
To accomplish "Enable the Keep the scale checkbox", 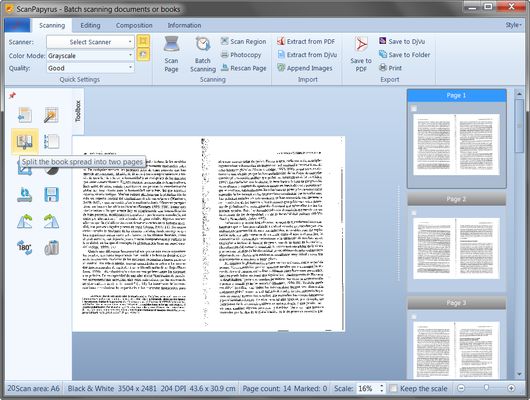I will [393, 388].
